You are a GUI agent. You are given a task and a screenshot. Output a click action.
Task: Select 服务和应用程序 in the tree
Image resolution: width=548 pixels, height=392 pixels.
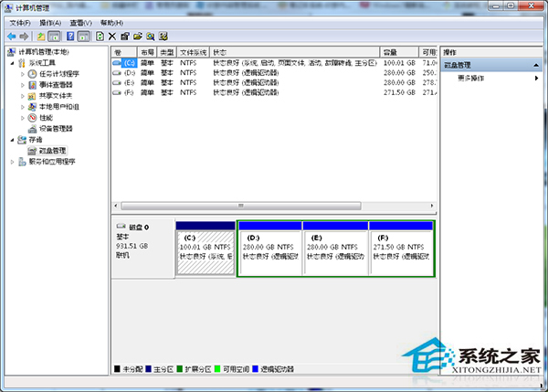pos(52,162)
